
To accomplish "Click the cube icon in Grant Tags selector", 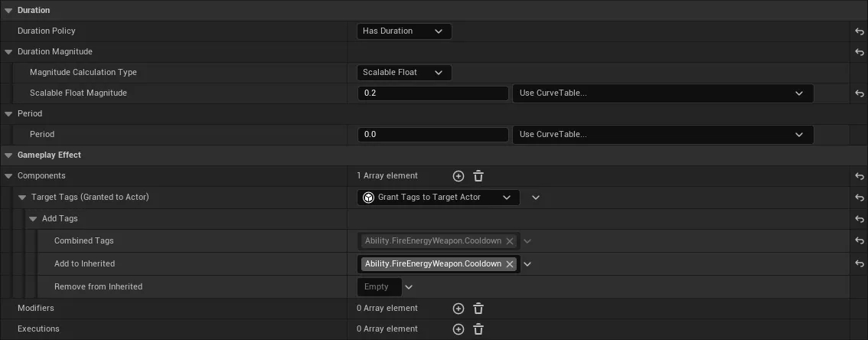I will click(x=369, y=197).
